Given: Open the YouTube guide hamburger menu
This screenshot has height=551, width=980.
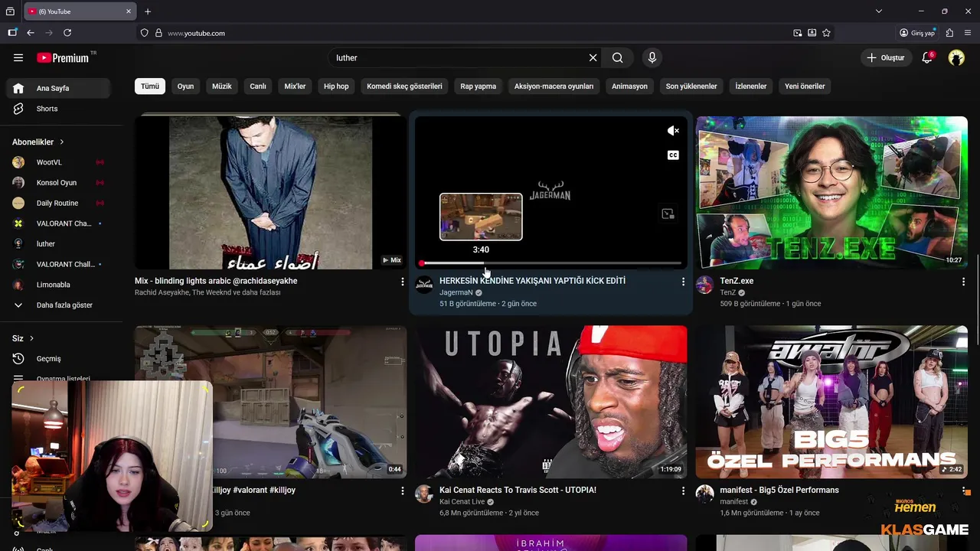Looking at the screenshot, I should 18,57.
